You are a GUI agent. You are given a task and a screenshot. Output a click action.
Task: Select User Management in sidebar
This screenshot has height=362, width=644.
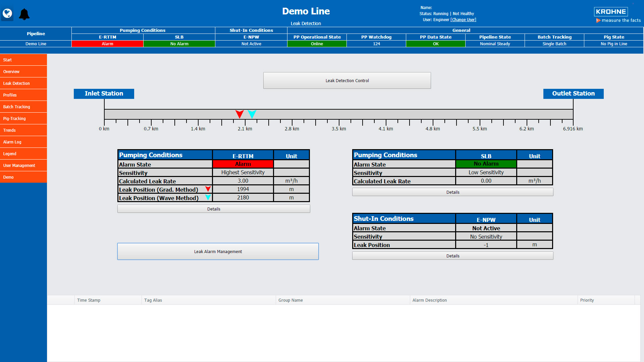(x=23, y=165)
